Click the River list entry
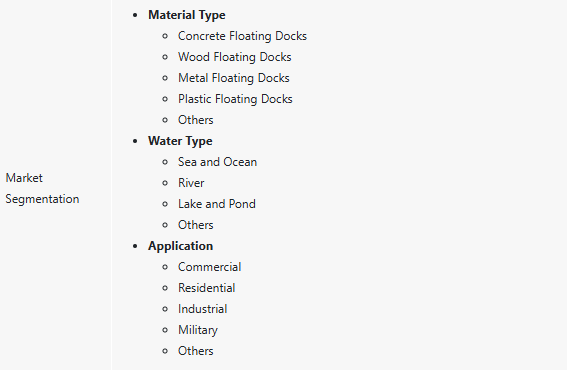Viewport: 567px width, 370px height. tap(191, 183)
